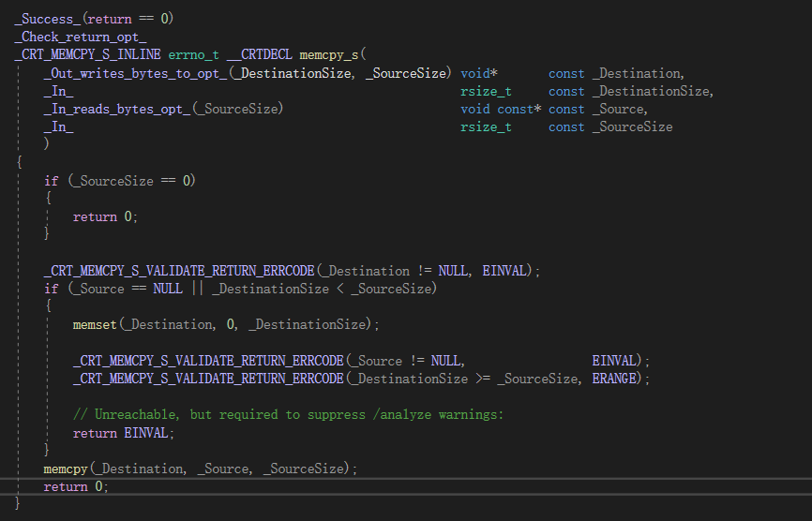Click the '_Source != NULL,' validation argument
Screen dimensions: 812x521
[x=407, y=361]
